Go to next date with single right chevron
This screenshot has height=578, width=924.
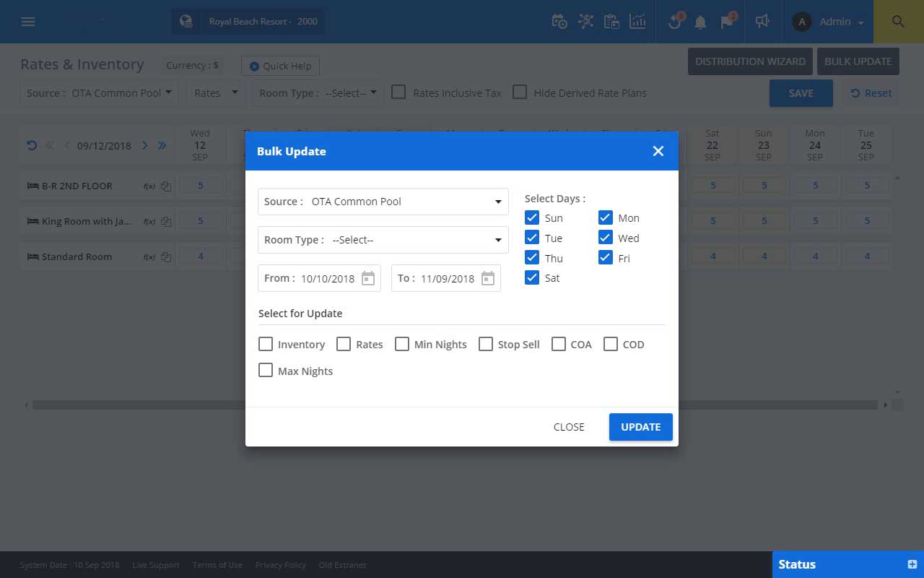tap(144, 145)
